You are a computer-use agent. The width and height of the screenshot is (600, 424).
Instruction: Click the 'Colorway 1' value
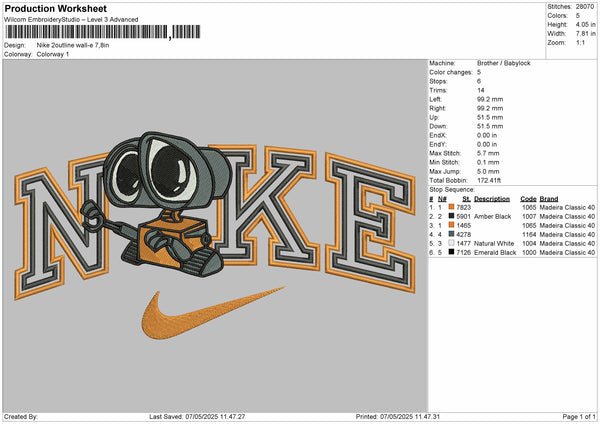coord(53,54)
